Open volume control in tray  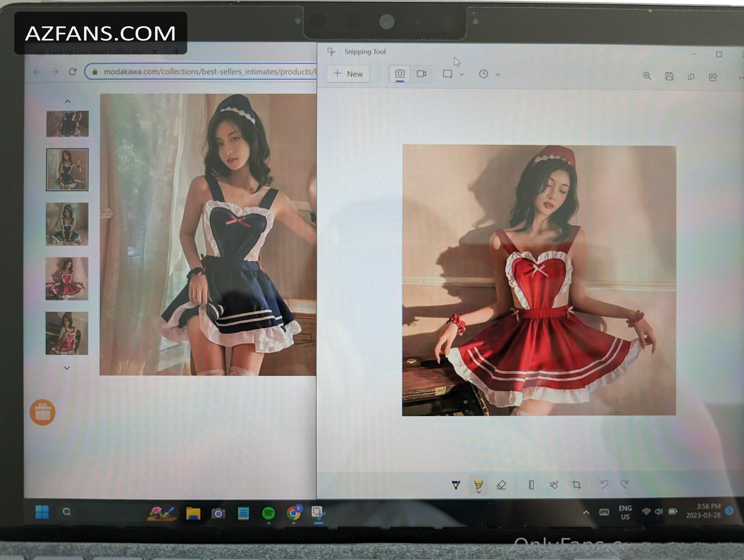point(659,512)
